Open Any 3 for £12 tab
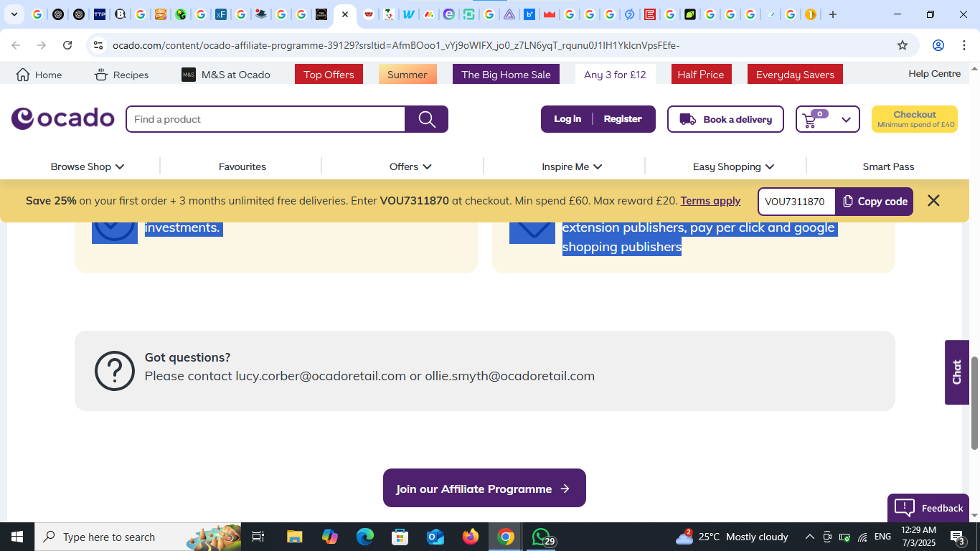The image size is (980, 551). pyautogui.click(x=615, y=75)
